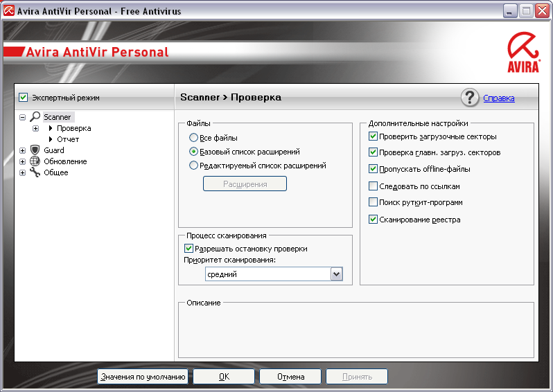Select the Все файлы radio button
The image size is (553, 392).
(x=193, y=138)
